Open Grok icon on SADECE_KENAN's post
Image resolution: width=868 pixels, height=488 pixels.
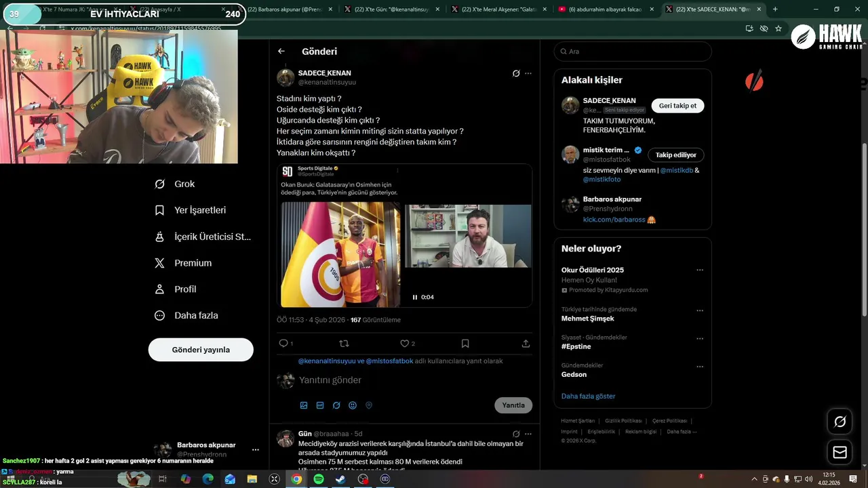(516, 73)
